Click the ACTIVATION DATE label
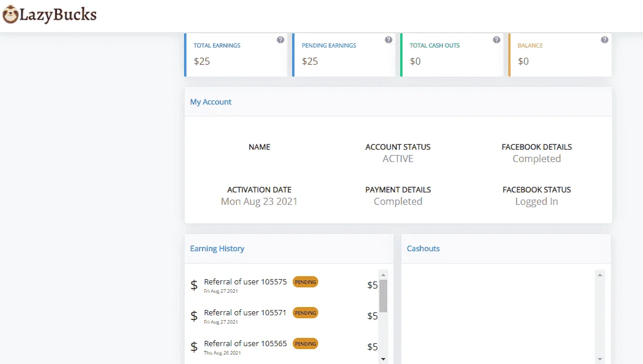The height and width of the screenshot is (364, 643). (x=259, y=189)
